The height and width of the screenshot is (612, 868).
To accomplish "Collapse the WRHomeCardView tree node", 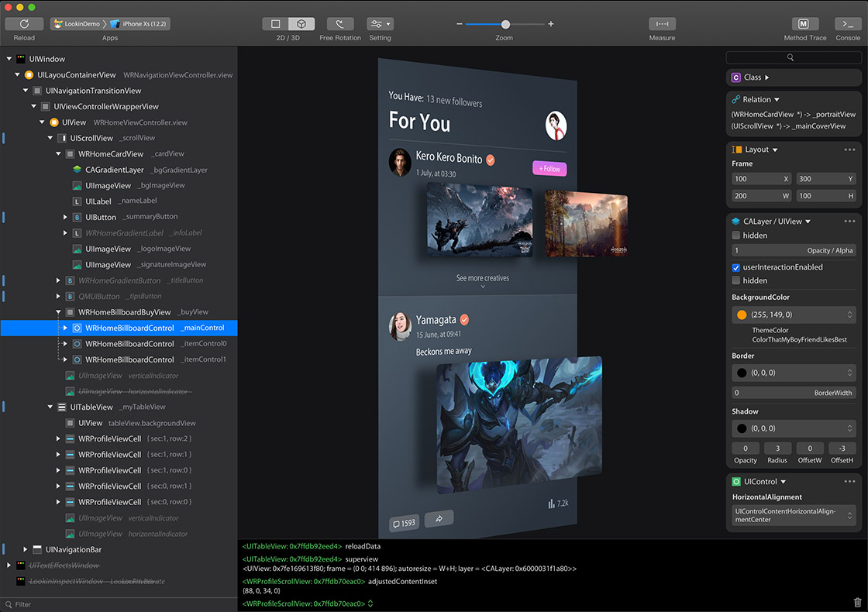I will (x=57, y=153).
